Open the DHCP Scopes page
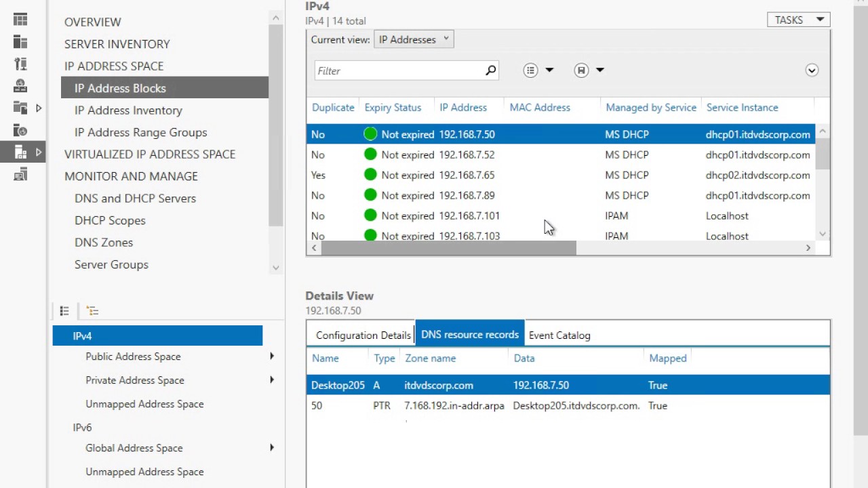Image resolution: width=868 pixels, height=488 pixels. (110, 220)
